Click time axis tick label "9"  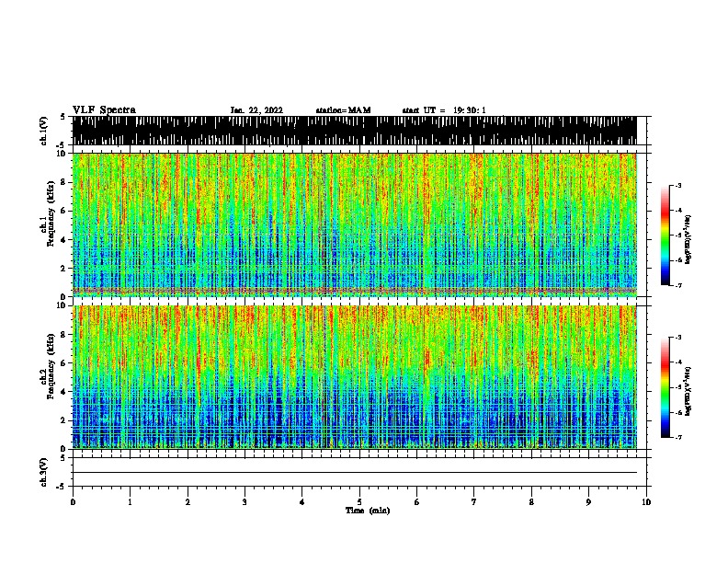[x=588, y=502]
